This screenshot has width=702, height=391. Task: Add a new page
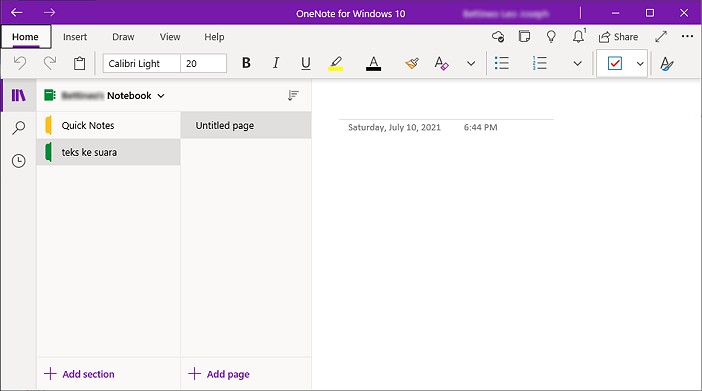(219, 374)
